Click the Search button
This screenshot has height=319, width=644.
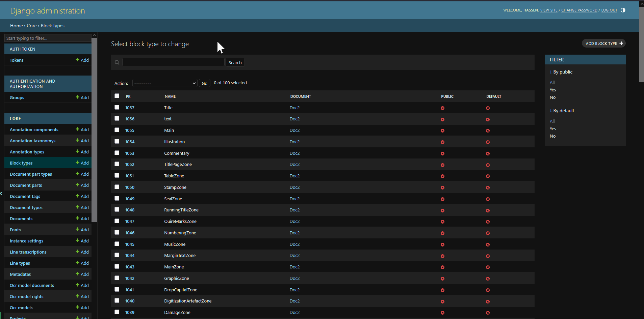click(x=235, y=62)
